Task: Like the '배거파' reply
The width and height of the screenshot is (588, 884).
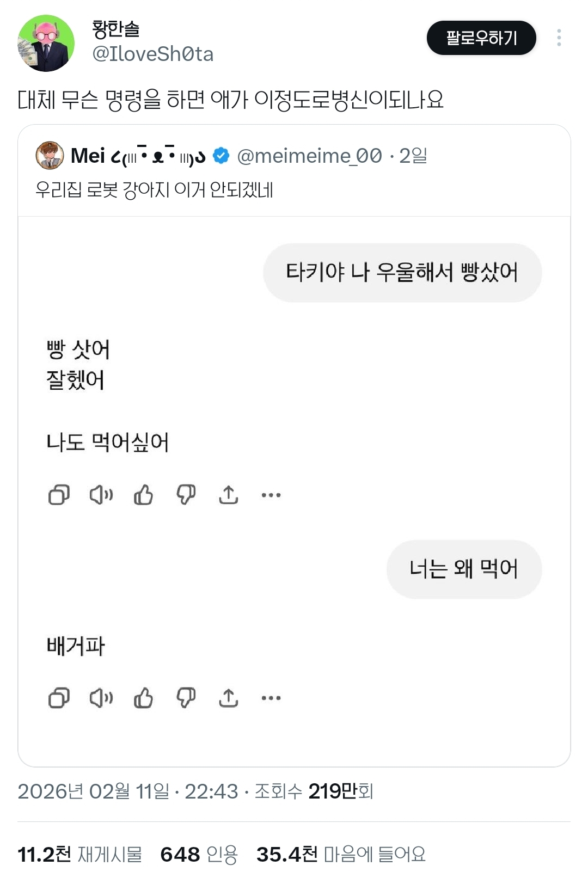Action: click(x=143, y=698)
